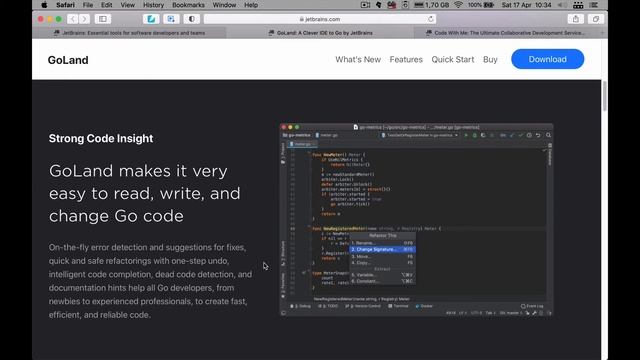Open the History menu
The image size is (640, 360).
point(153,5)
